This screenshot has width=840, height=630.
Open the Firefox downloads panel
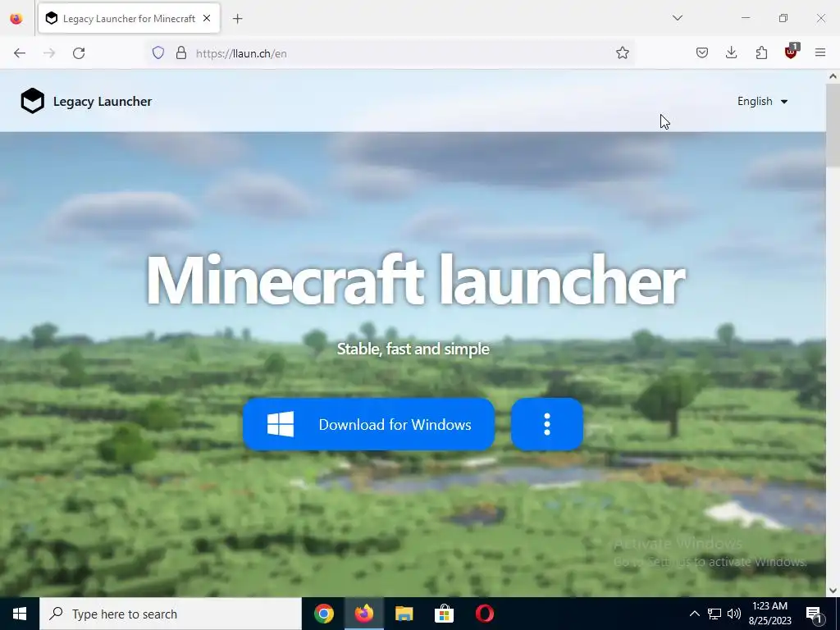(x=731, y=52)
